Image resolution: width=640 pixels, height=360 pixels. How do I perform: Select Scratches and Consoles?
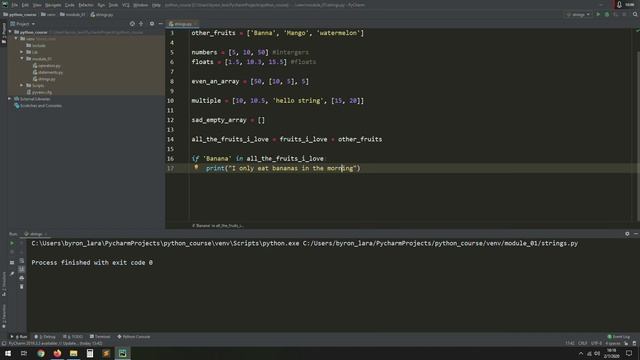[38, 106]
